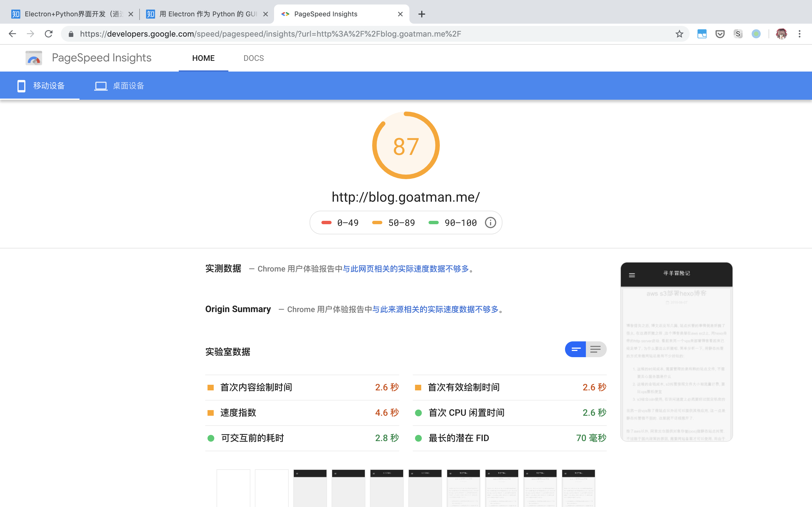
Task: Switch to the DOCS tab
Action: 253,58
